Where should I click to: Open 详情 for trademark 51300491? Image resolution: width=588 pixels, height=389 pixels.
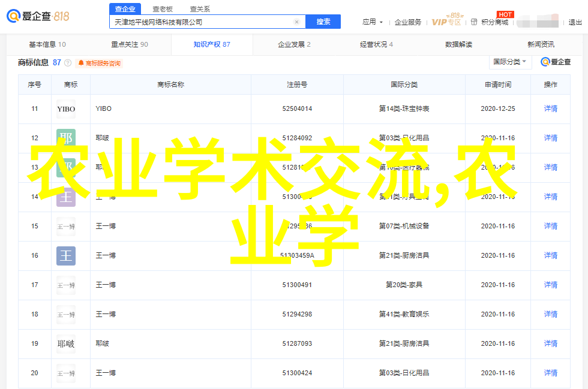coord(551,285)
